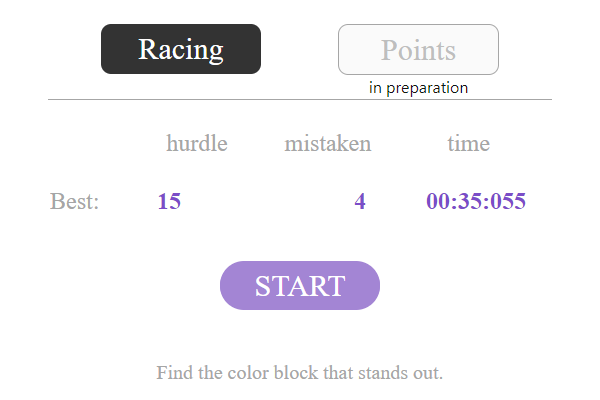600x400 pixels.
Task: Click the 'Find the color block' instruction text
Action: (x=299, y=373)
